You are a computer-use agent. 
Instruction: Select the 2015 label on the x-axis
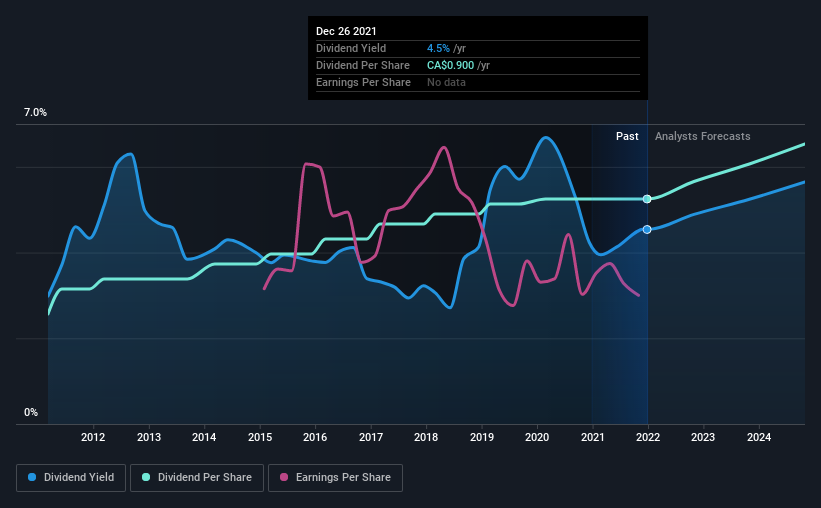point(260,437)
